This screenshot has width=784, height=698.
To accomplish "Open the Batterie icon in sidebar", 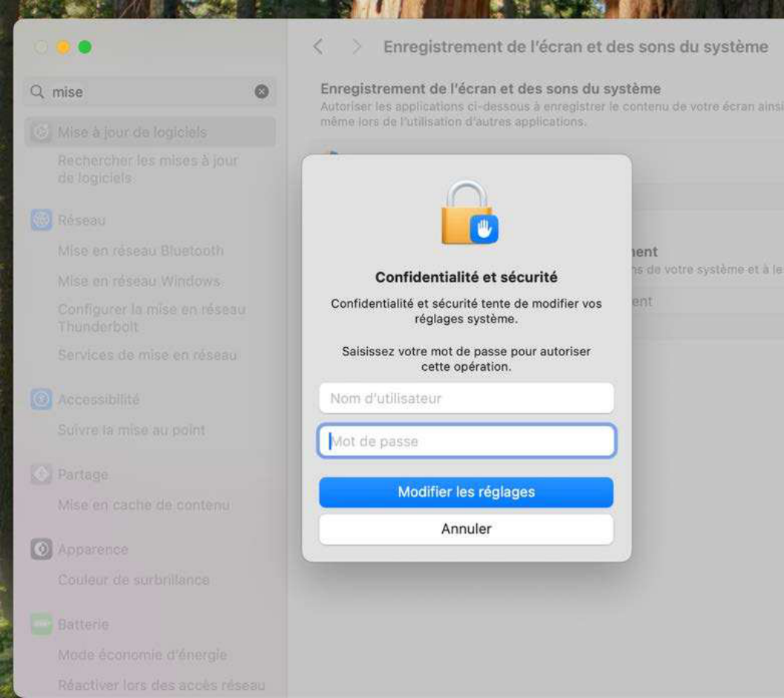I will pyautogui.click(x=41, y=624).
